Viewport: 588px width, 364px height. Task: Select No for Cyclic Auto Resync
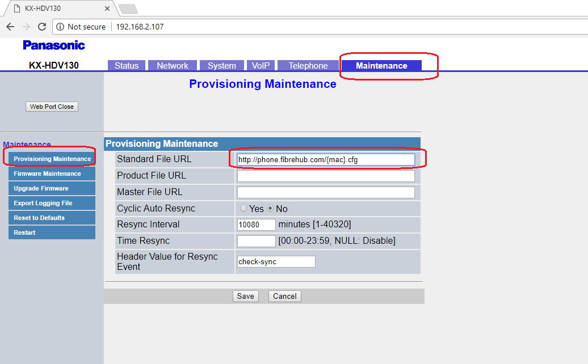coord(270,209)
